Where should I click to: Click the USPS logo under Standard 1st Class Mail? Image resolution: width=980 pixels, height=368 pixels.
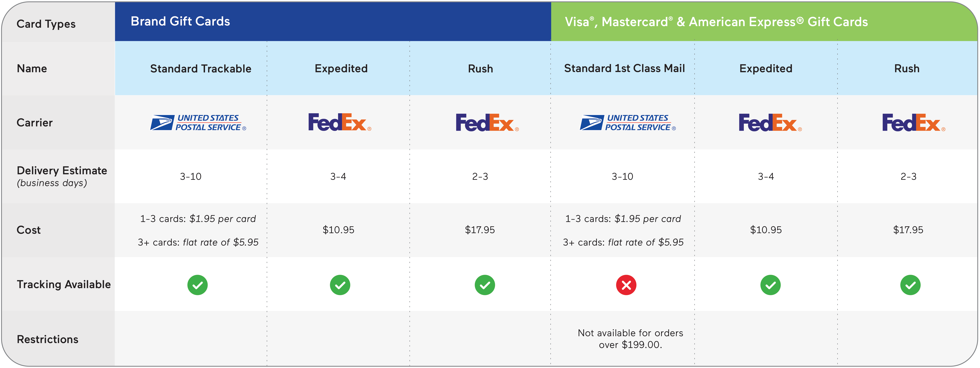628,123
